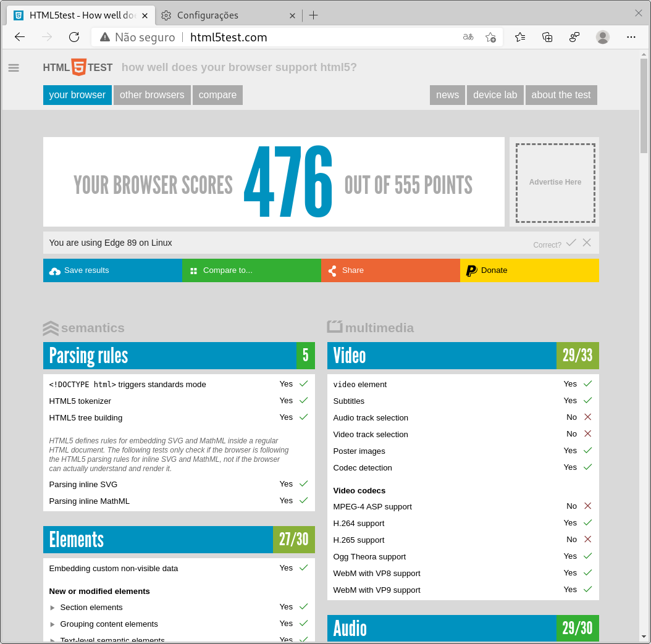This screenshot has width=651, height=644.
Task: Click the Compare to... button
Action: [251, 270]
